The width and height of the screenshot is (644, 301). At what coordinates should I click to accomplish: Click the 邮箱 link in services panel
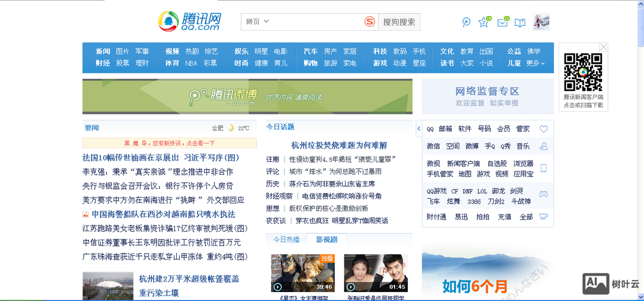[445, 129]
